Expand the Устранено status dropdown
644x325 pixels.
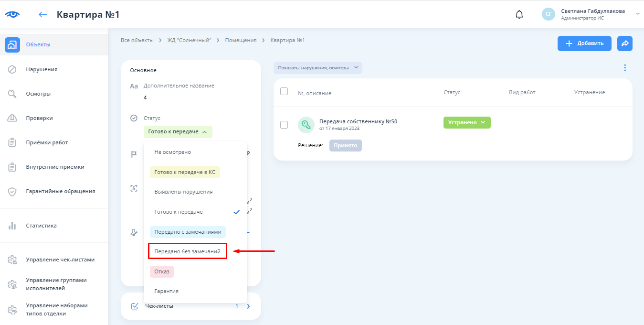pyautogui.click(x=467, y=122)
